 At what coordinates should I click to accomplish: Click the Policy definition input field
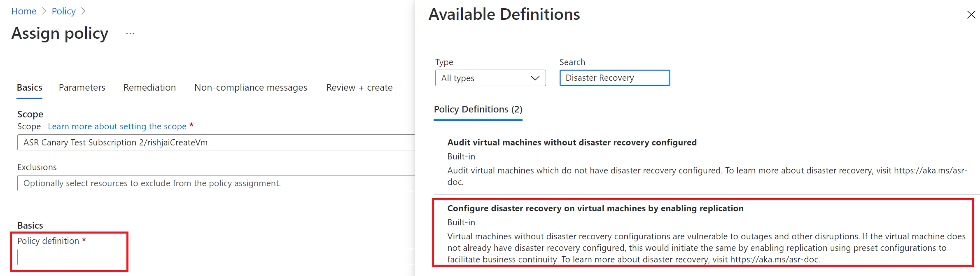[216, 257]
